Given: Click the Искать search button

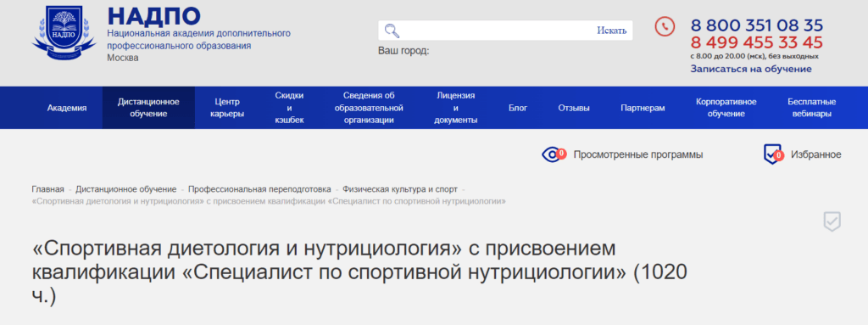Looking at the screenshot, I should click(612, 31).
